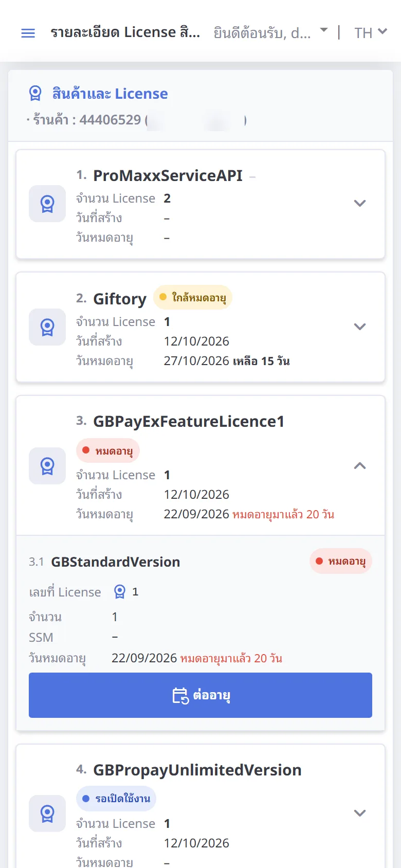The width and height of the screenshot is (401, 868).
Task: Expand the GBPropayUnlimitedVersion card
Action: pos(360,813)
